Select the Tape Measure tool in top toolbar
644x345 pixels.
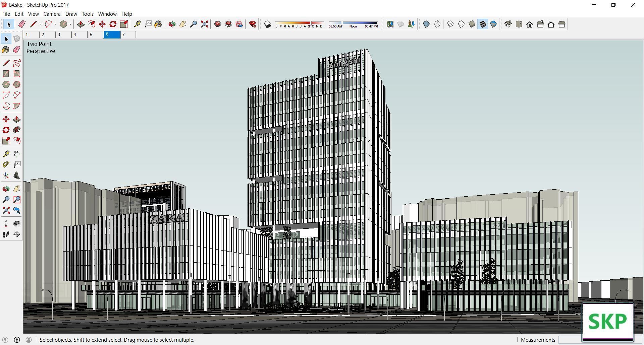click(x=137, y=24)
